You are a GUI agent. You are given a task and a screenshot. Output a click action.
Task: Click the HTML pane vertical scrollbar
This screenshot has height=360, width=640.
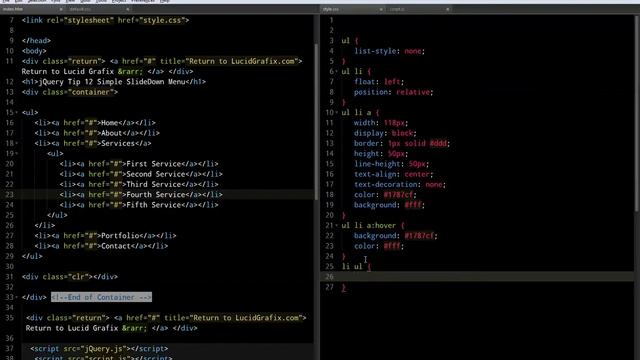coord(316,122)
